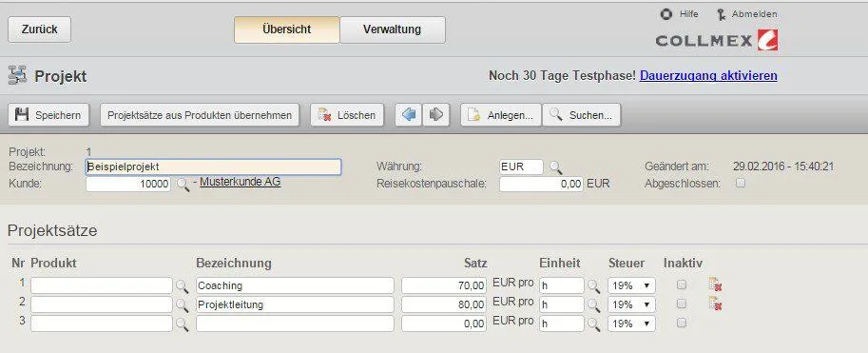Image resolution: width=868 pixels, height=353 pixels.
Task: Click the Satz field with 0,00 in row 3
Action: click(x=444, y=324)
